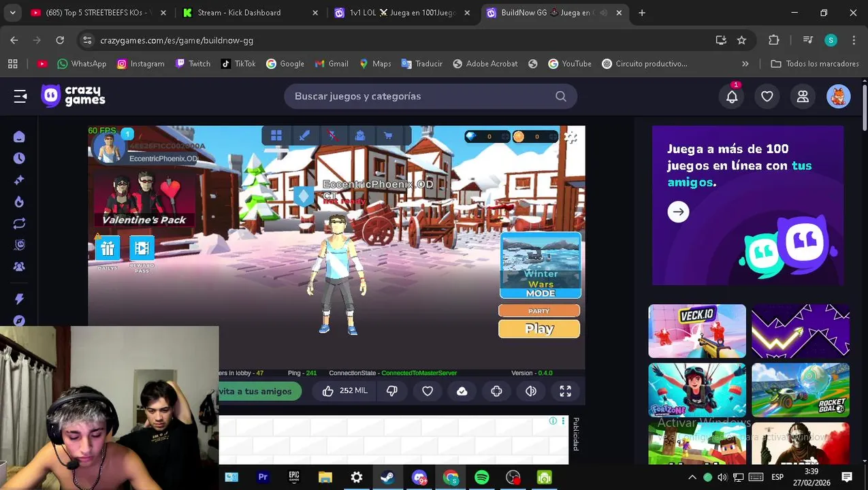Open the Traducir bookmark
The image size is (868, 490).
pos(421,63)
